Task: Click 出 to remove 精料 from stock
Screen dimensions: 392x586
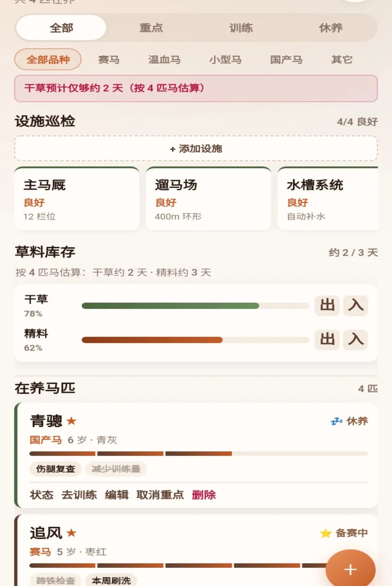Action: pyautogui.click(x=327, y=340)
